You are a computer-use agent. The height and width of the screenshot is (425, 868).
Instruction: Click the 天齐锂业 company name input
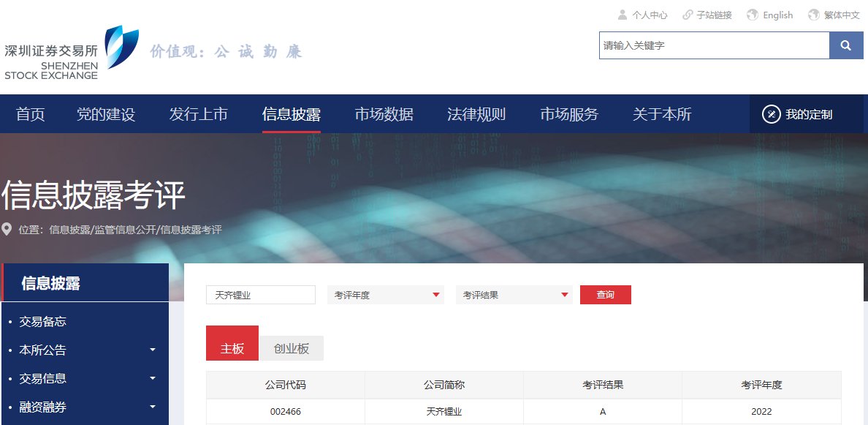click(261, 296)
